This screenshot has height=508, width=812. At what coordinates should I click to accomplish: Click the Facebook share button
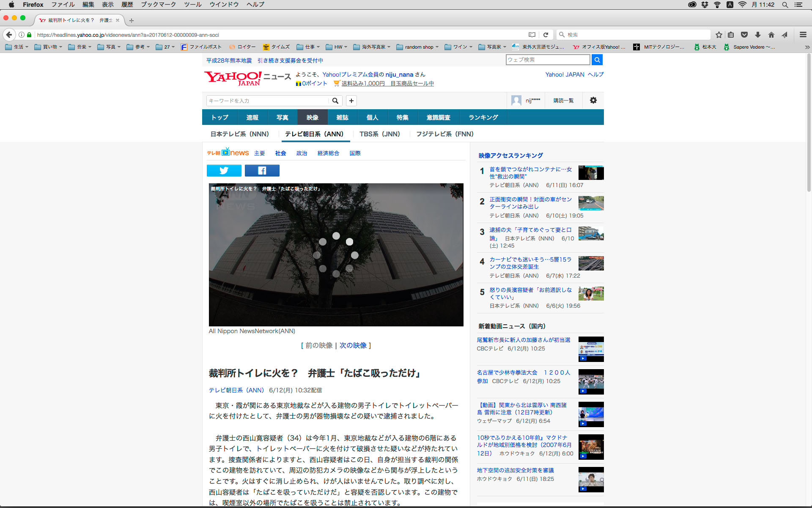tap(262, 171)
